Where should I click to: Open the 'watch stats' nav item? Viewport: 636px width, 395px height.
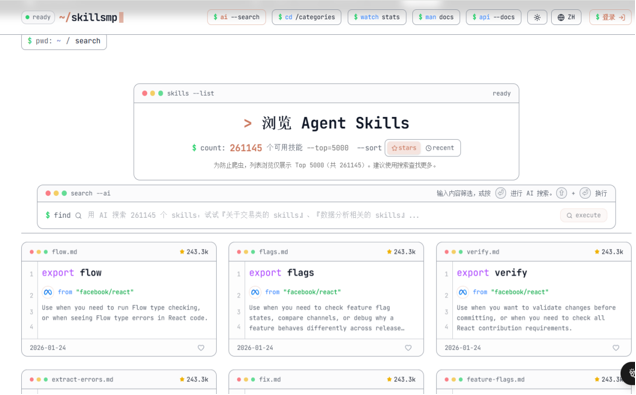tap(377, 17)
